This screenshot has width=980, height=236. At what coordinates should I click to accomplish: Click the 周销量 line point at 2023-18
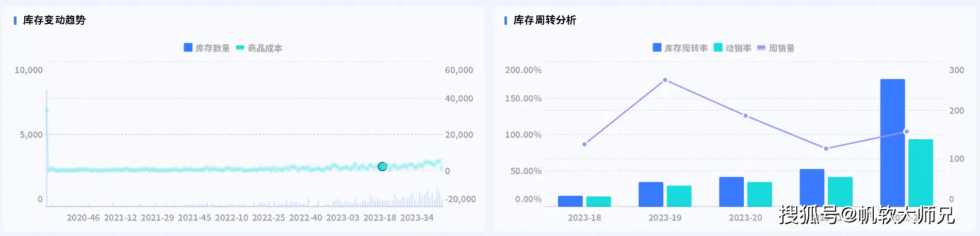point(584,144)
